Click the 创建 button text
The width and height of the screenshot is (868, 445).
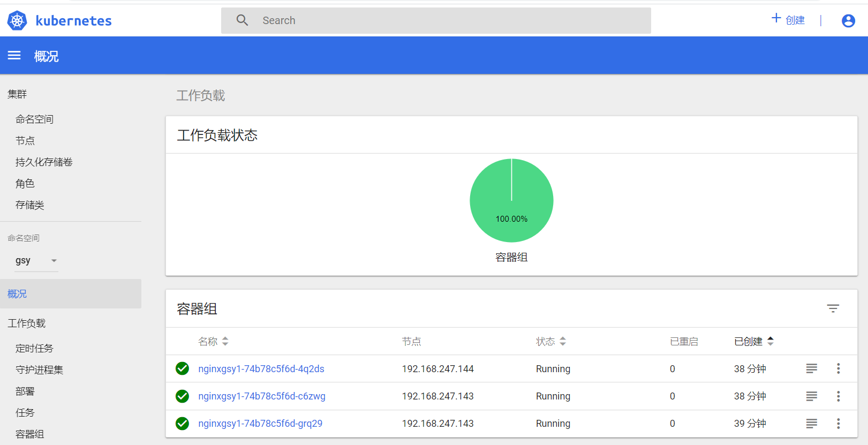[795, 20]
